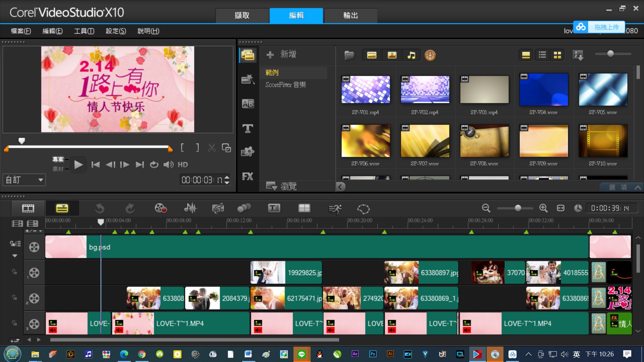
Task: Fit project in timeline window
Action: pos(560,208)
